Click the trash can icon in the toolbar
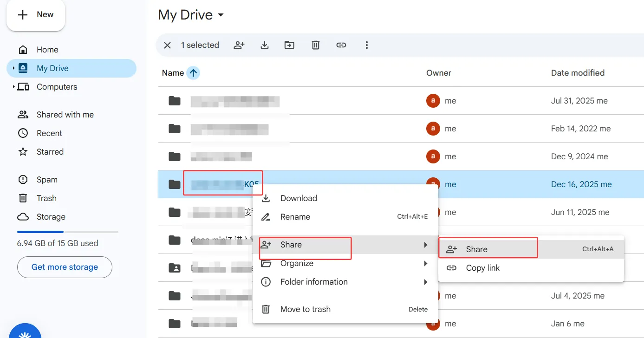 point(316,45)
